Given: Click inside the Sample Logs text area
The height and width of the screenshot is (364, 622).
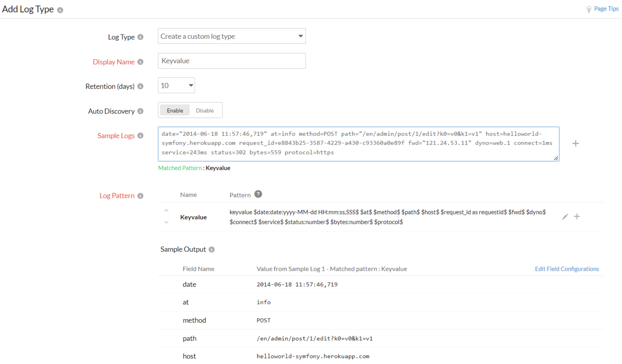Looking at the screenshot, I should tap(358, 144).
